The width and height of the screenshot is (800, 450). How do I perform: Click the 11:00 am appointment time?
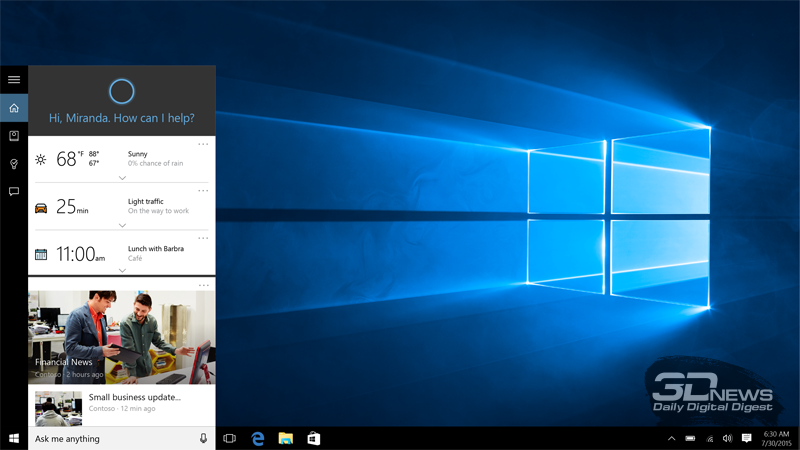[x=81, y=254]
